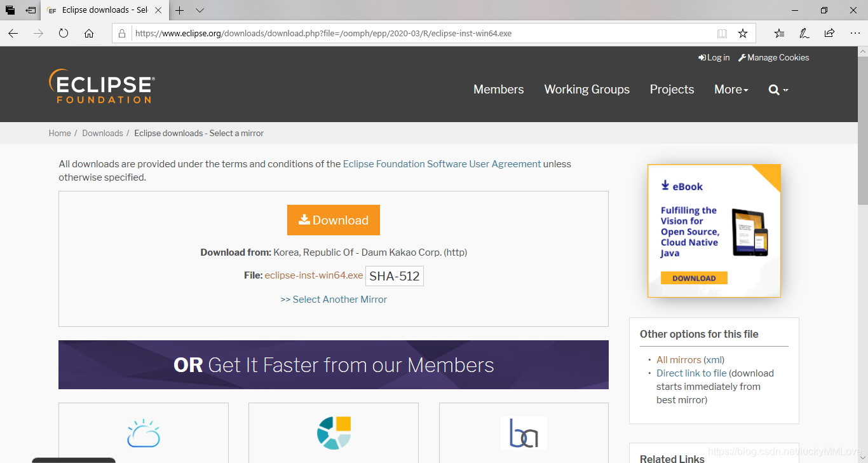
Task: Expand the More dropdown menu
Action: click(x=731, y=90)
